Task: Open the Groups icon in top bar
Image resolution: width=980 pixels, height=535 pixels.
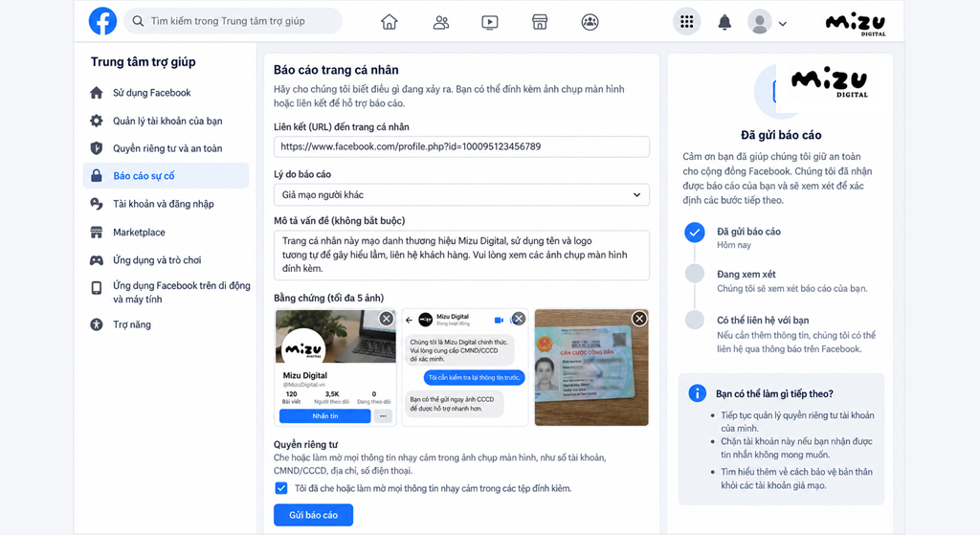Action: click(x=590, y=23)
